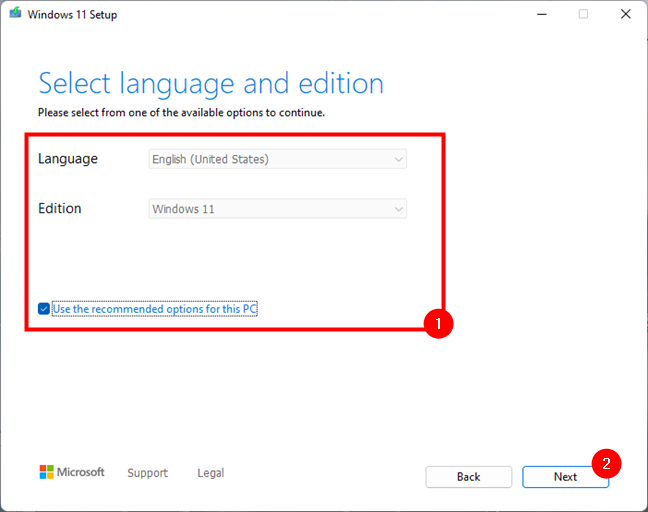Click the Windows 11 Setup title text

[x=72, y=15]
